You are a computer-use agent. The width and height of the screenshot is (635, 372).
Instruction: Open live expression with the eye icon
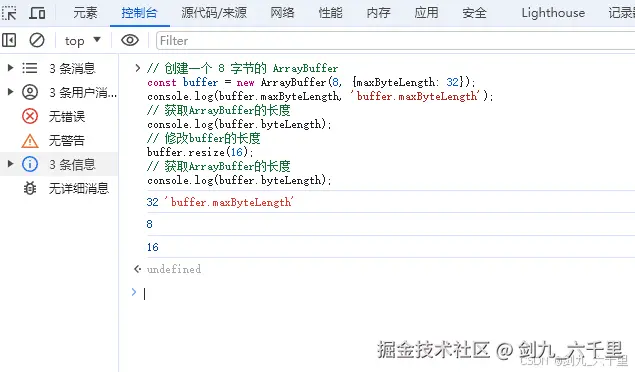coord(130,40)
